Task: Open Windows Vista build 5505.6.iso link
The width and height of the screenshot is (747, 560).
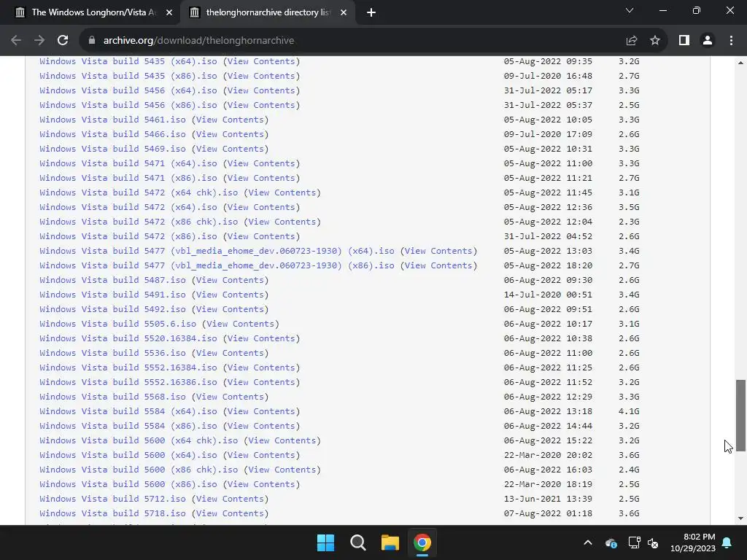Action: click(x=117, y=324)
